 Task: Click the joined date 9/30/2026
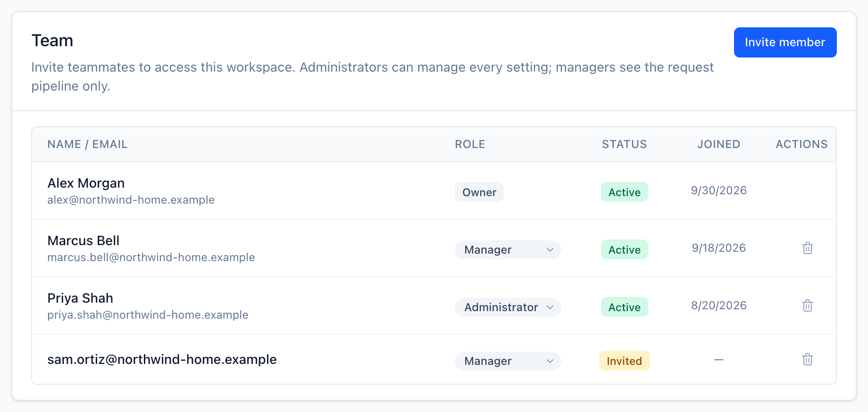click(718, 190)
